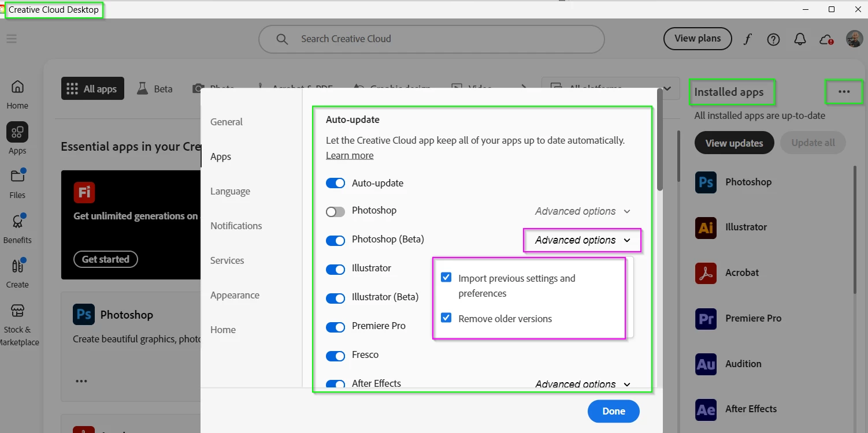The width and height of the screenshot is (868, 433).
Task: Expand Advanced options for After Effects
Action: 583,384
